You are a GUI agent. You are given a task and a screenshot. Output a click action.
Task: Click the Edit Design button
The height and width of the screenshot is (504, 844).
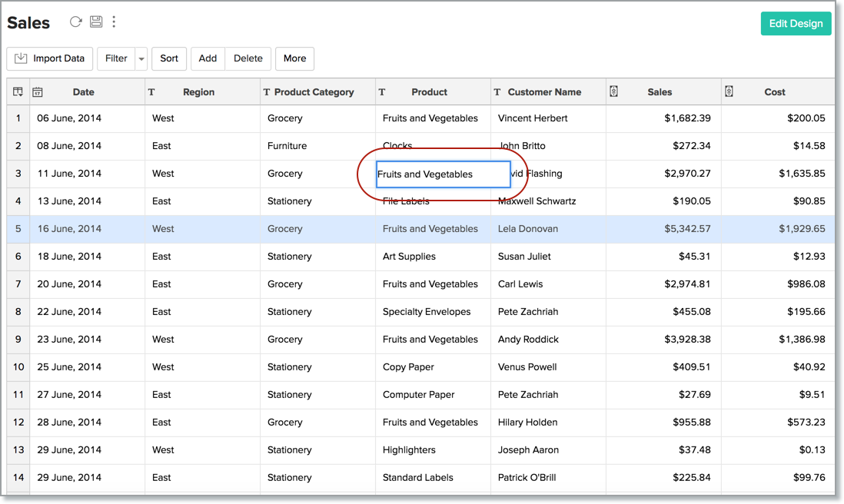coord(796,23)
